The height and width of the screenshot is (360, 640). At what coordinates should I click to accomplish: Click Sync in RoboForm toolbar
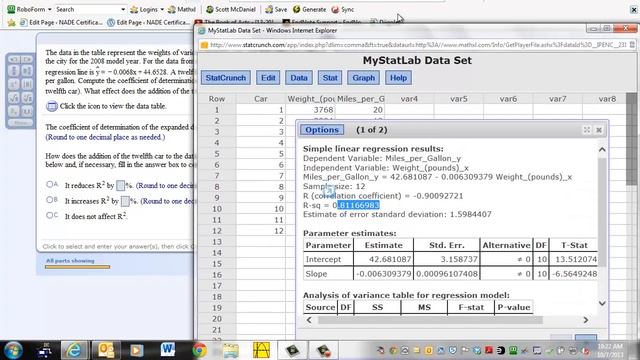(x=343, y=9)
